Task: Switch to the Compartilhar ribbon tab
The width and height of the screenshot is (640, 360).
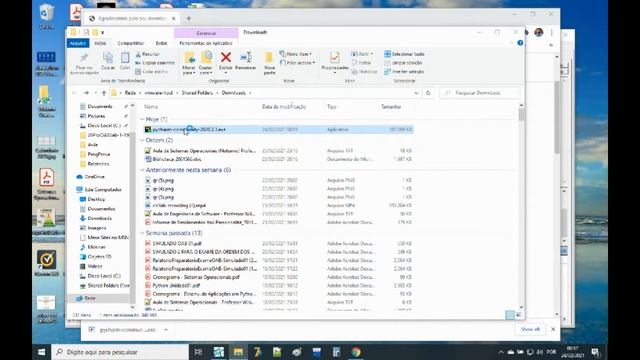Action: pyautogui.click(x=131, y=43)
